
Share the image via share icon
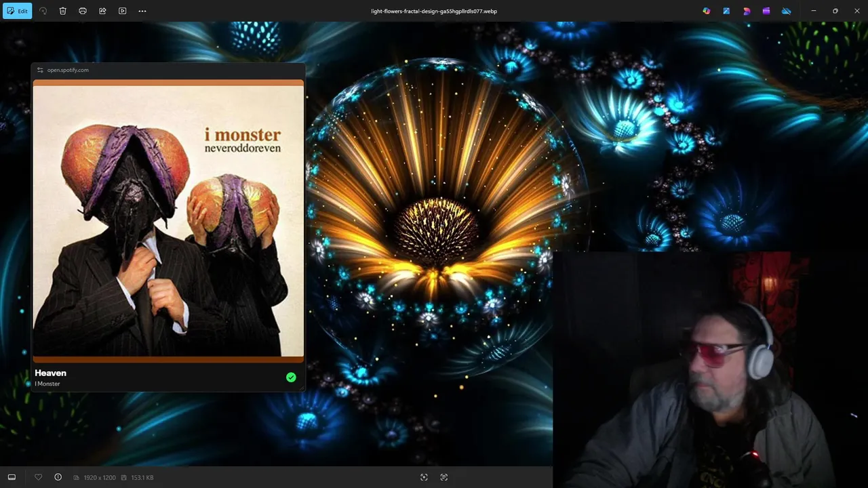coord(102,11)
